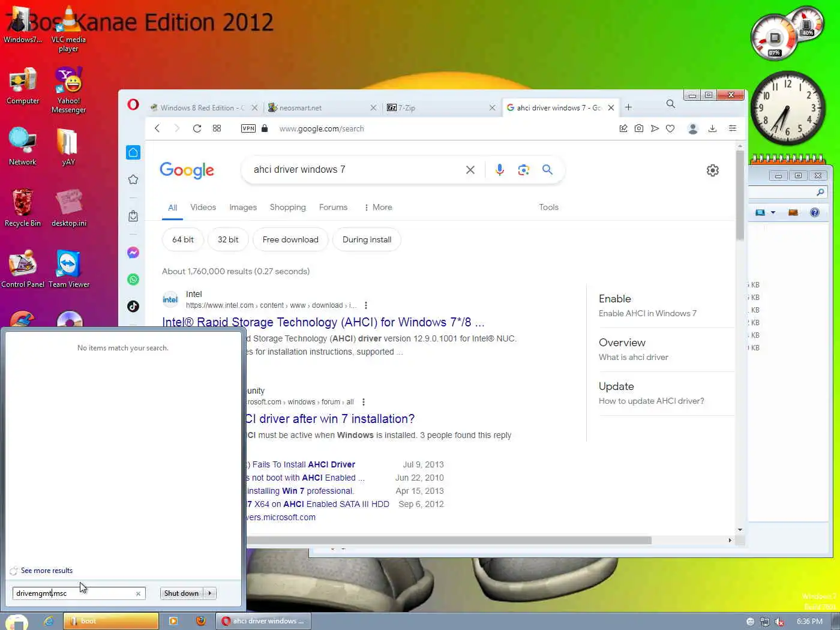This screenshot has width=840, height=630.
Task: Click the padlock site security icon
Action: click(x=265, y=128)
